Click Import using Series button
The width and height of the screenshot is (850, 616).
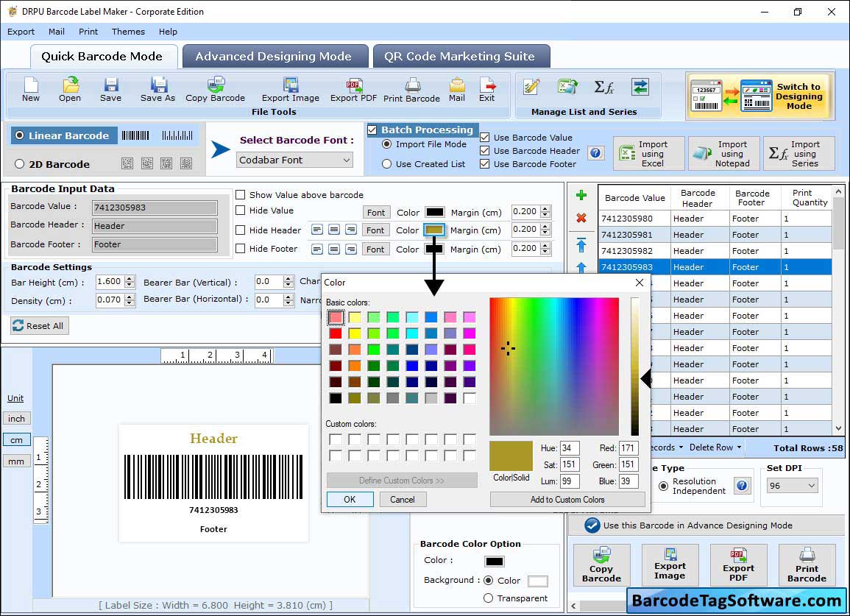pyautogui.click(x=799, y=154)
